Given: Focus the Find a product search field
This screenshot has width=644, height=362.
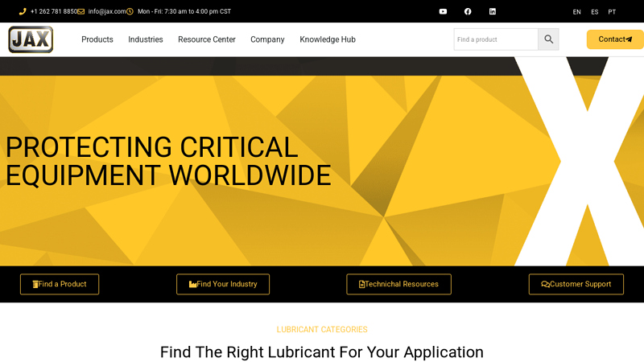Looking at the screenshot, I should [x=495, y=39].
